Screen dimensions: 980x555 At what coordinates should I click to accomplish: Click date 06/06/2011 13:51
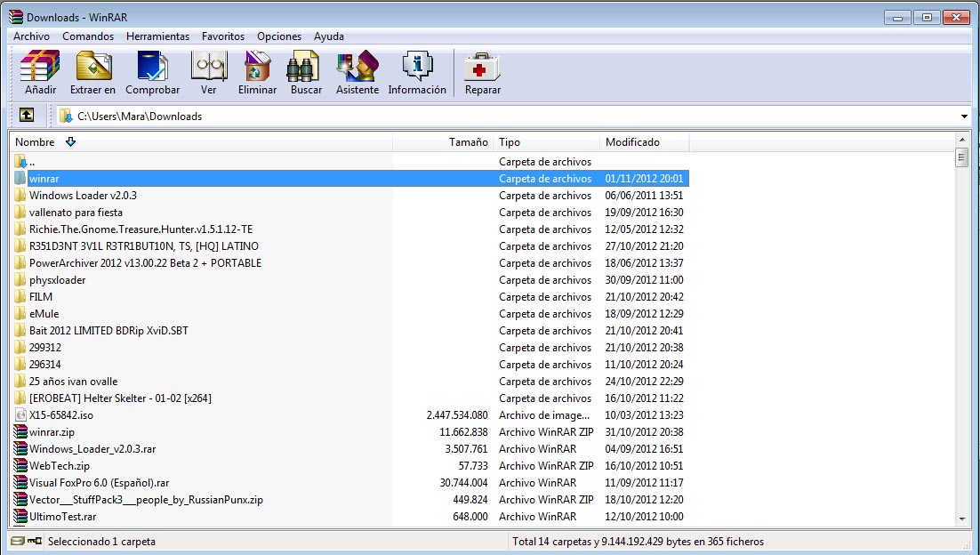coord(644,196)
